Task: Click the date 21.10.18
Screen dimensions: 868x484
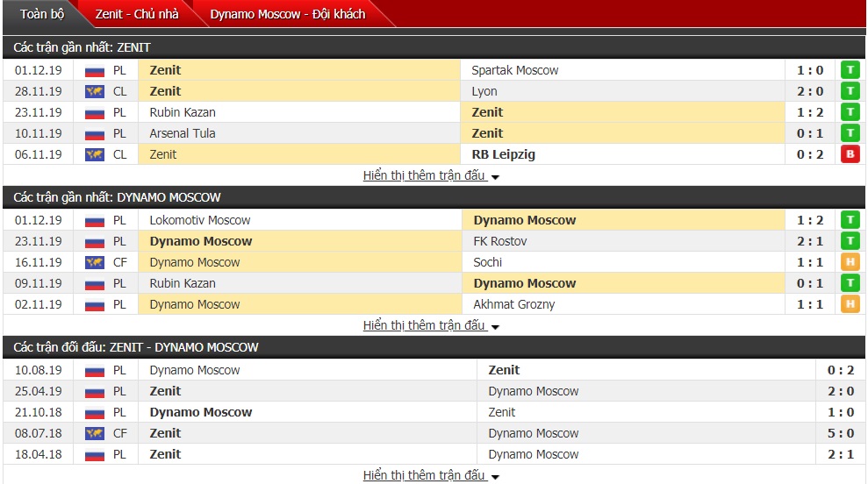Action: (39, 412)
